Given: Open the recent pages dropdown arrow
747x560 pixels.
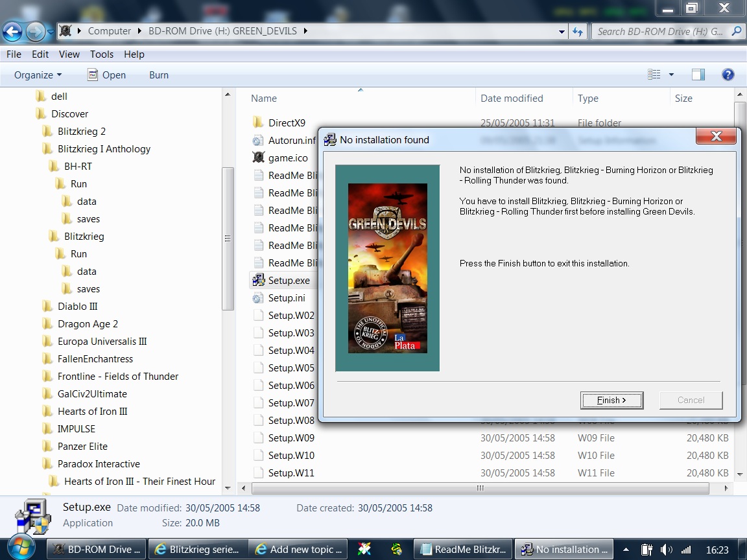Looking at the screenshot, I should (51, 32).
